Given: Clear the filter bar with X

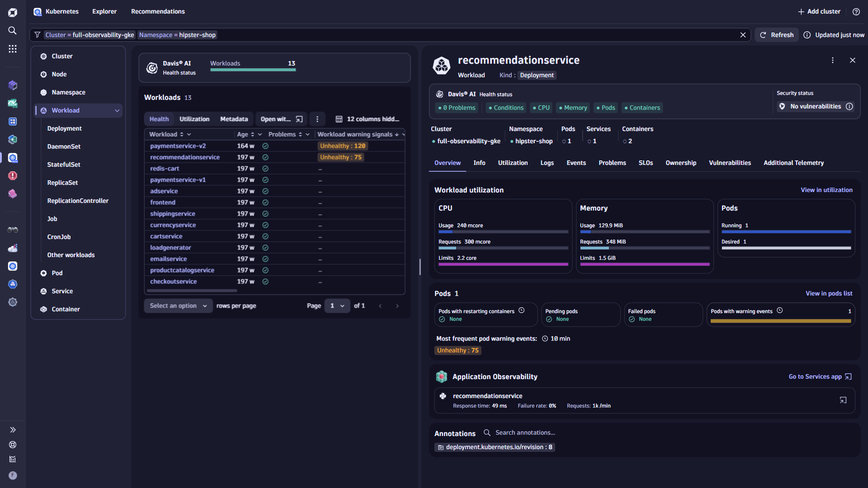Looking at the screenshot, I should 743,35.
